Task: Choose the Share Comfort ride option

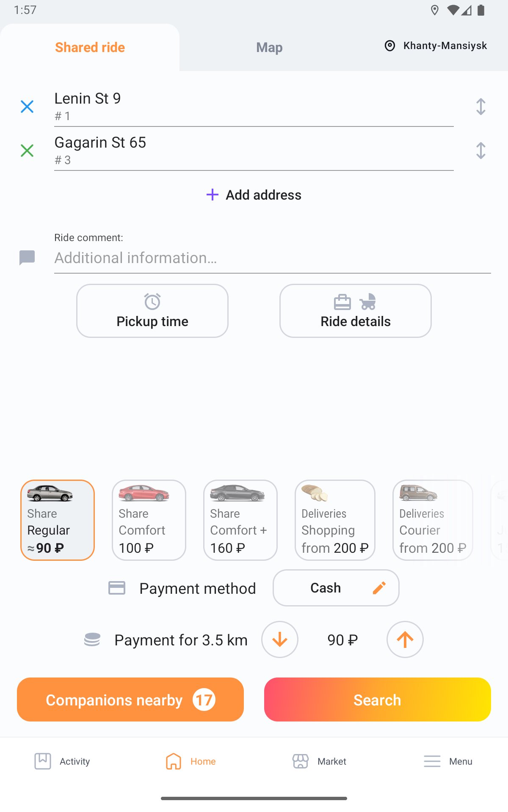Action: 149,520
